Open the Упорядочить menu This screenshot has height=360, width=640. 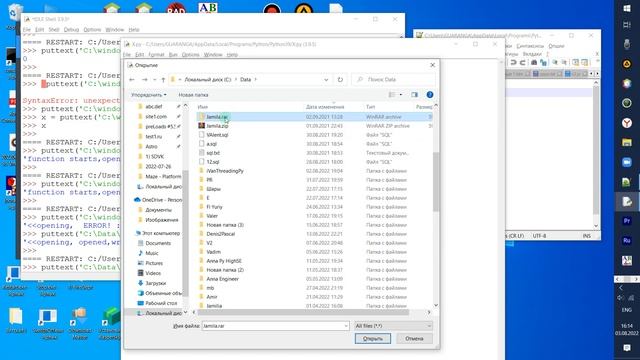(x=149, y=95)
